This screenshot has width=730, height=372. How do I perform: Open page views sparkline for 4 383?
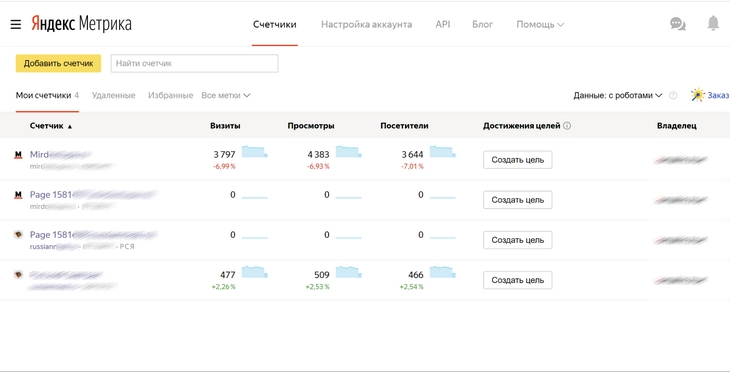[x=349, y=152]
